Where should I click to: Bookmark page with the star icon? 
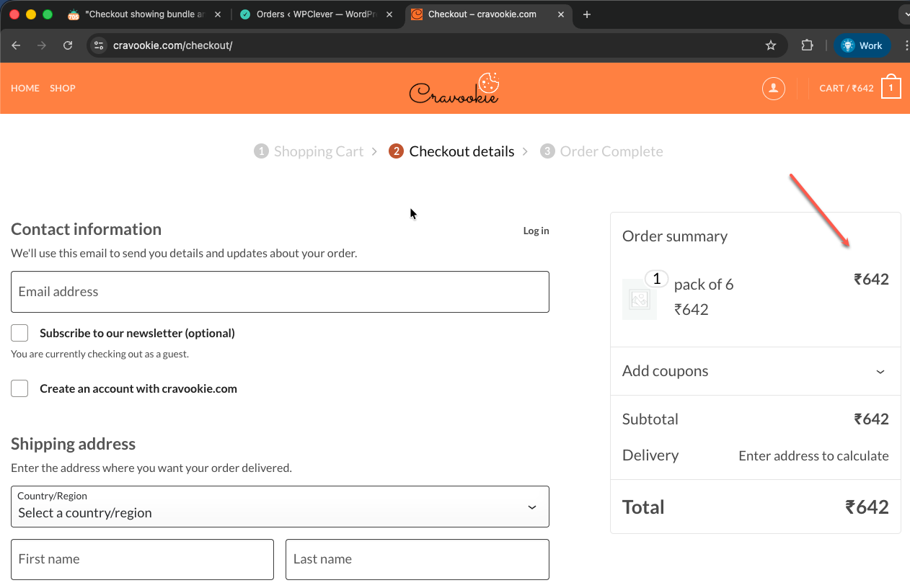(x=771, y=45)
